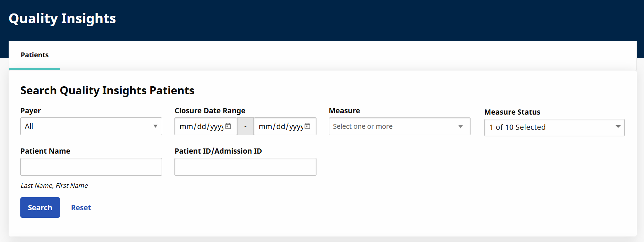Click the 'Last Name, First Name' hint text
644x242 pixels.
[x=54, y=186]
